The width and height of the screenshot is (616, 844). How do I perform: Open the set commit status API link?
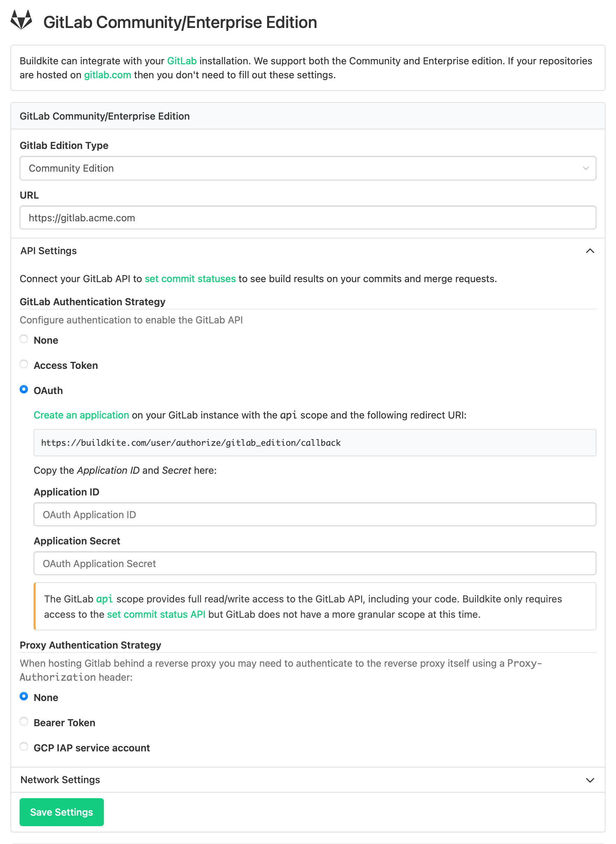coord(156,614)
